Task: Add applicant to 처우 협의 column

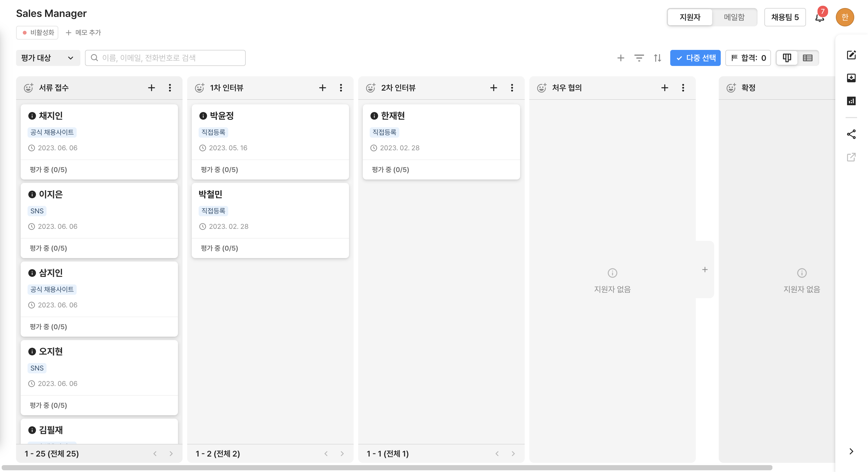Action: coord(664,88)
